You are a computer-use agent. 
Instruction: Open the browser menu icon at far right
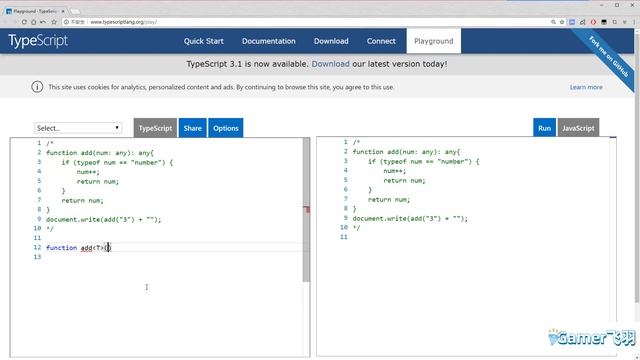coord(634,22)
